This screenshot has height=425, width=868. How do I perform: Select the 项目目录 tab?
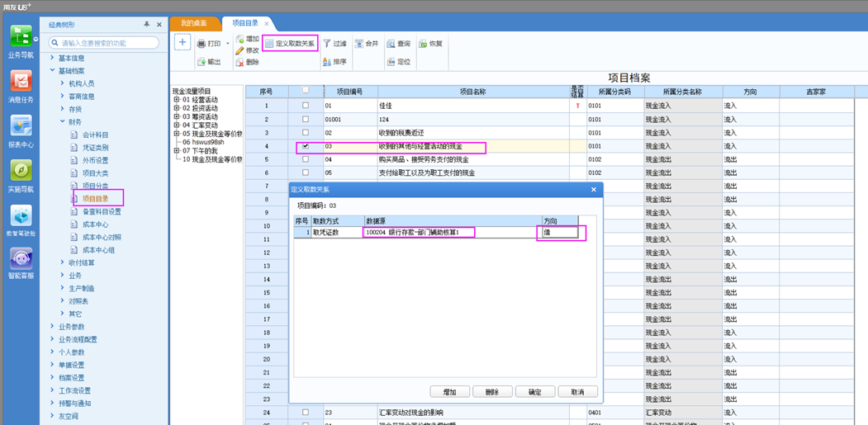[x=246, y=23]
